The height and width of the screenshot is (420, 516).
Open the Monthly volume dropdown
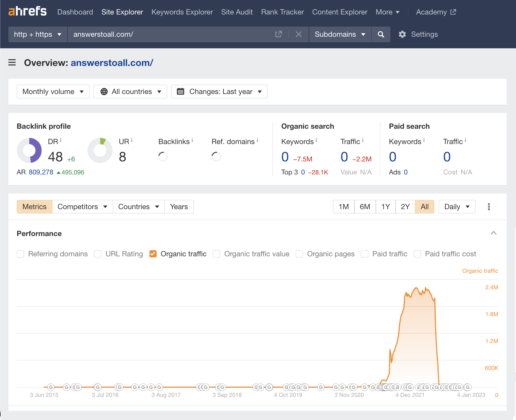coord(53,91)
